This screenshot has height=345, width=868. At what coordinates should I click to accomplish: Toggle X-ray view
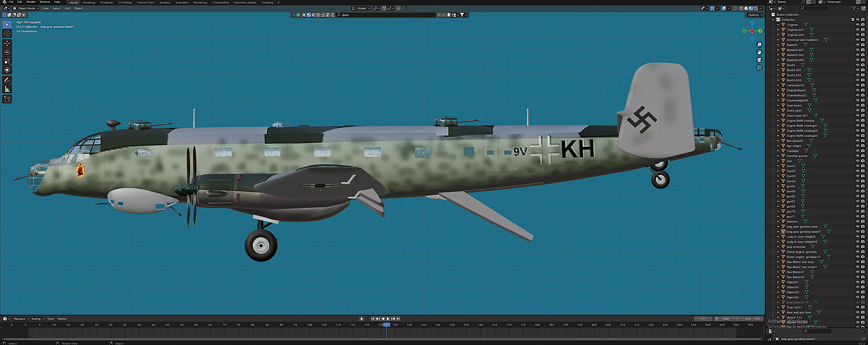(735, 8)
